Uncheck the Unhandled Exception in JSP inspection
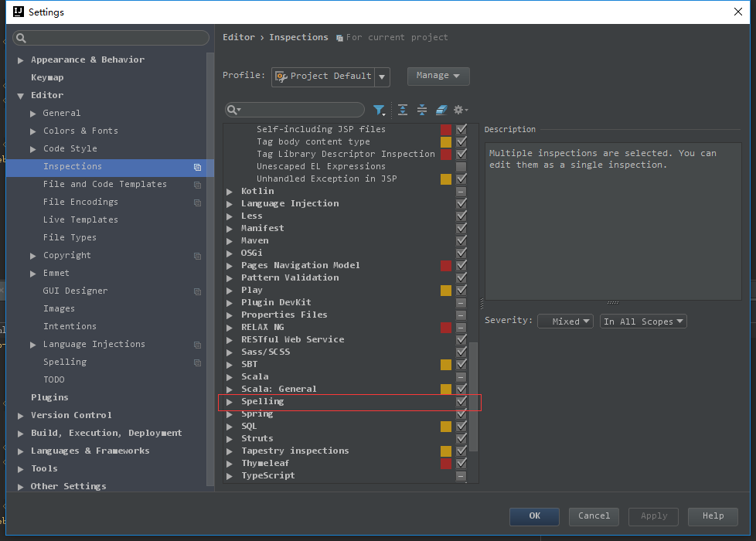756x541 pixels. point(461,179)
